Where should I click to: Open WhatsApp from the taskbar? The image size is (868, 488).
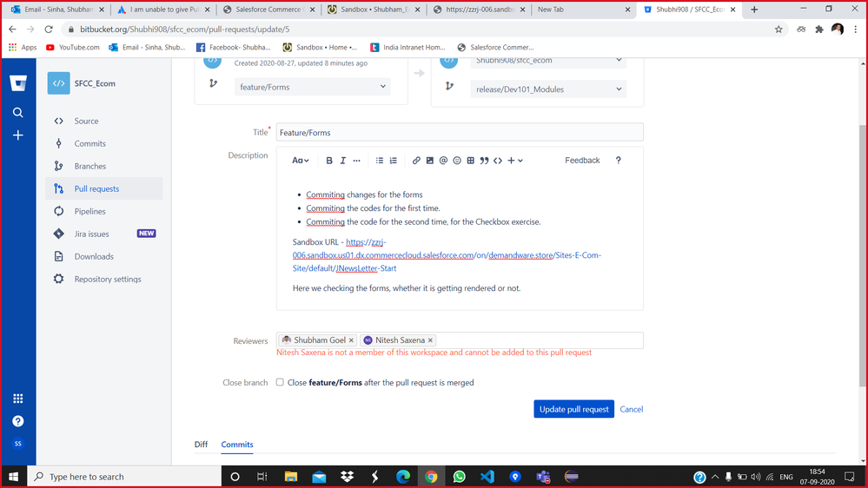[459, 477]
